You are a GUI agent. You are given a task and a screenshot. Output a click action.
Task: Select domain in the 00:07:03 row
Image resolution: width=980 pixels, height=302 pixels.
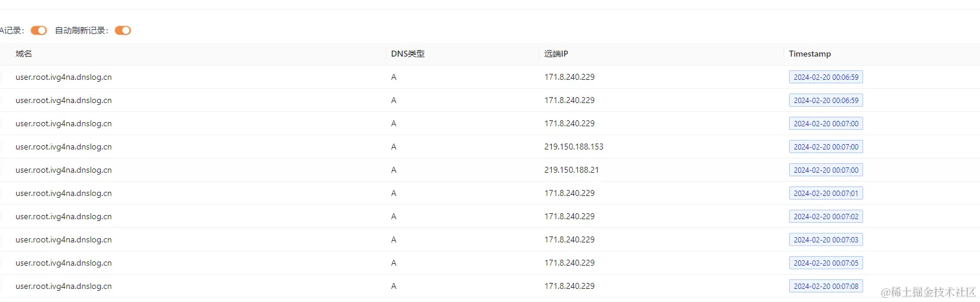click(64, 239)
